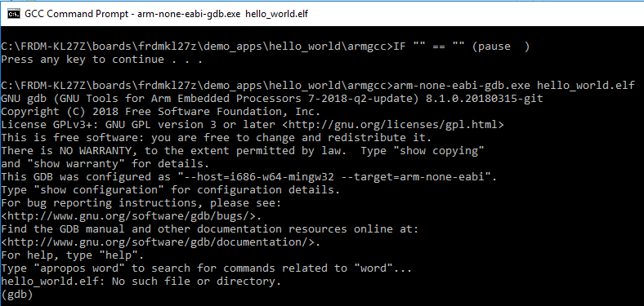Image resolution: width=644 pixels, height=306 pixels.
Task: Click the 'Press any key to continue' line
Action: tap(102, 60)
